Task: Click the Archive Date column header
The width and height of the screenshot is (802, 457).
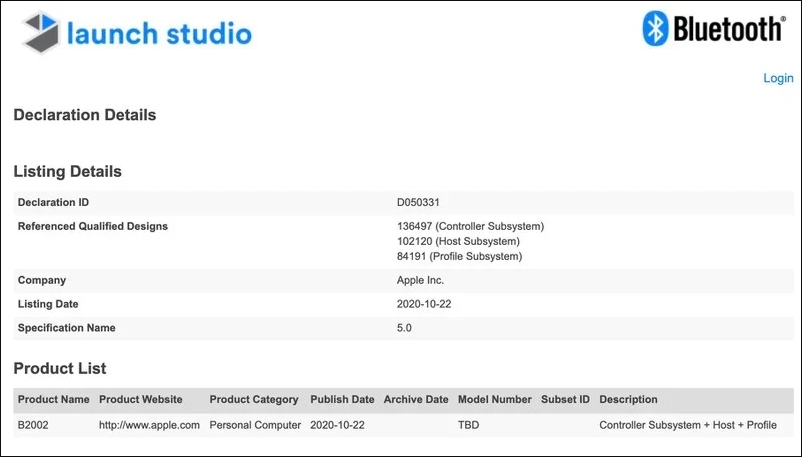Action: click(416, 399)
